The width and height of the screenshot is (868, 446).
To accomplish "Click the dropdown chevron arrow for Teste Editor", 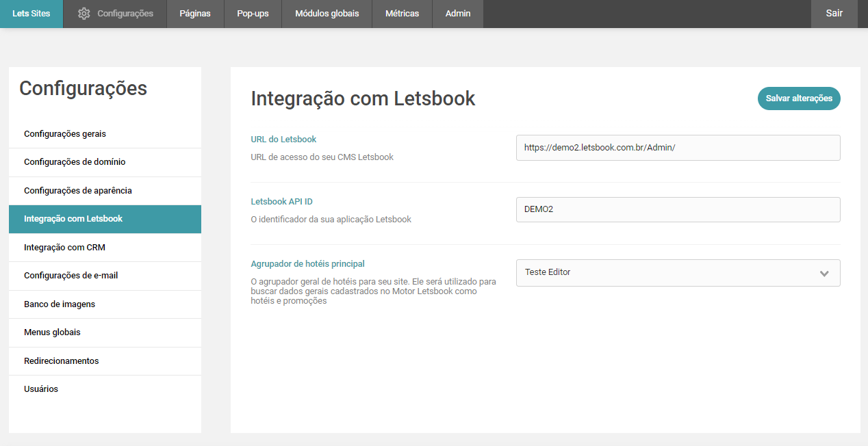I will pos(824,274).
